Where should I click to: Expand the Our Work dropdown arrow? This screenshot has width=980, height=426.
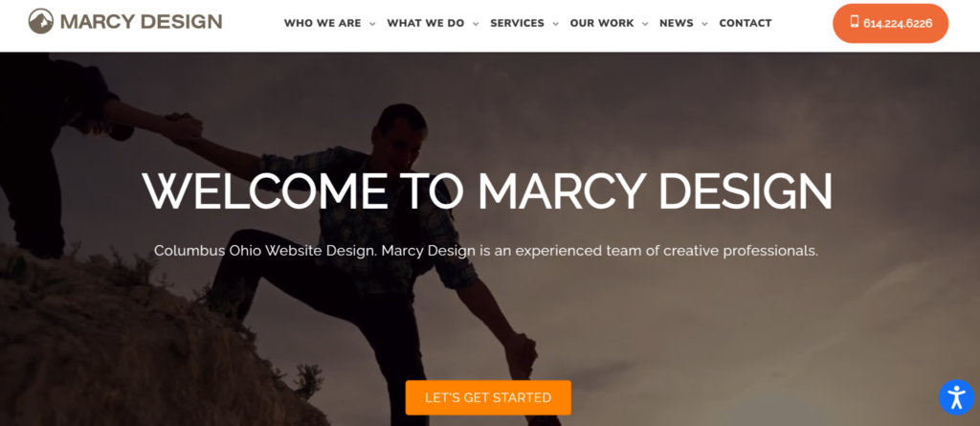pos(645,24)
